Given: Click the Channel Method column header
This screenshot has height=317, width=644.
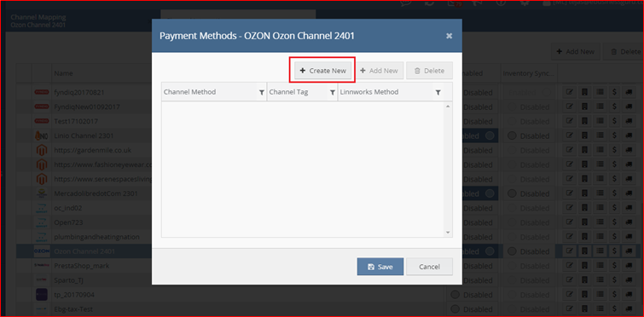Looking at the screenshot, I should coord(213,92).
